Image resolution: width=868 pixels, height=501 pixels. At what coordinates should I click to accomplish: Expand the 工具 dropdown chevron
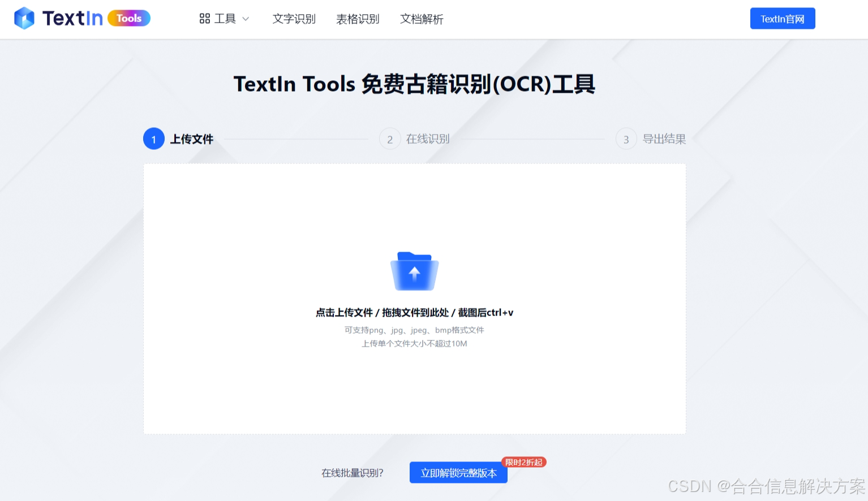(x=246, y=19)
